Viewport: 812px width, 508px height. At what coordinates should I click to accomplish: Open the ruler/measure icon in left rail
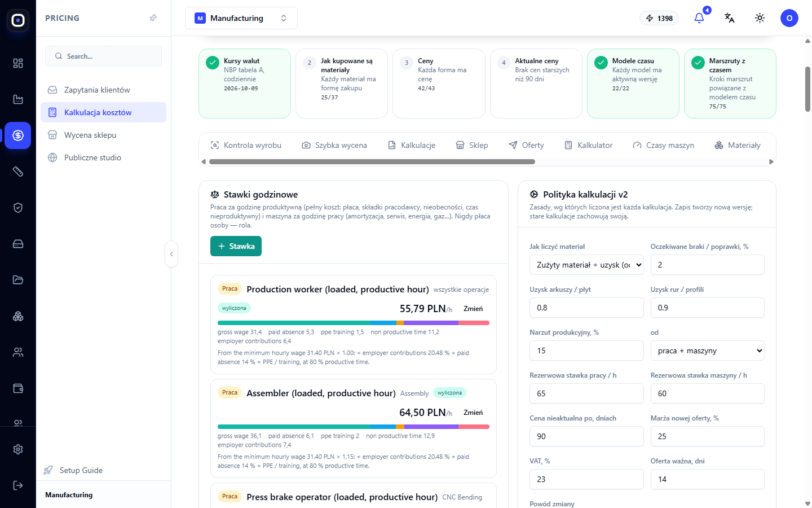[18, 172]
